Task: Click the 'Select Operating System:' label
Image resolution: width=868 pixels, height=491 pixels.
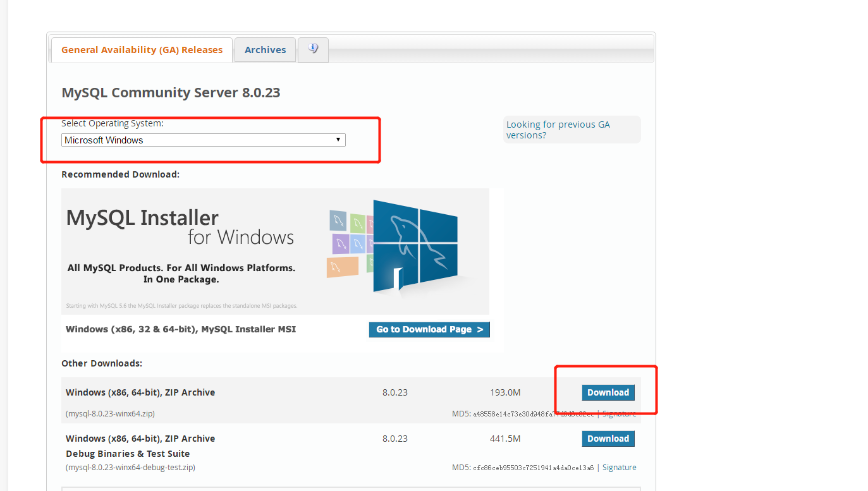Action: (113, 123)
